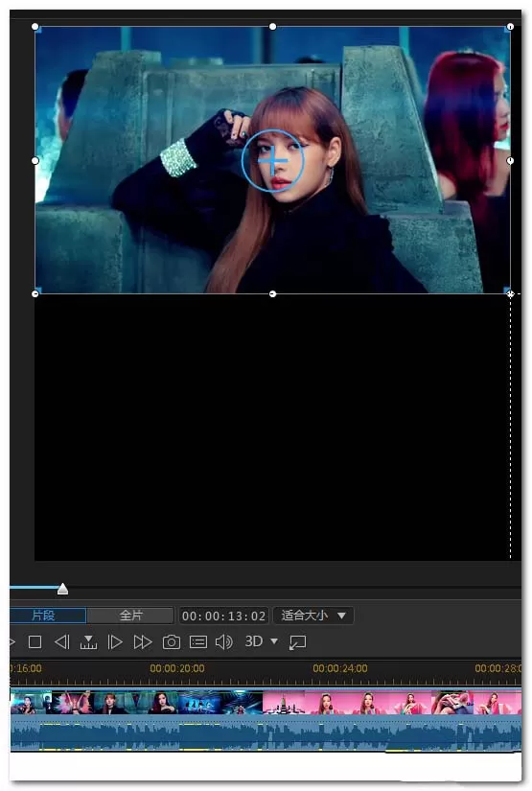Step back to the previous frame

[x=62, y=642]
